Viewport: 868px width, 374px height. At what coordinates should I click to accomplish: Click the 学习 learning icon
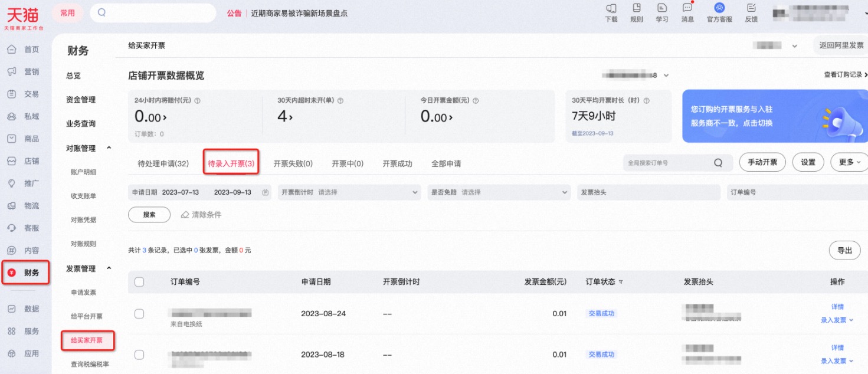[x=662, y=8]
